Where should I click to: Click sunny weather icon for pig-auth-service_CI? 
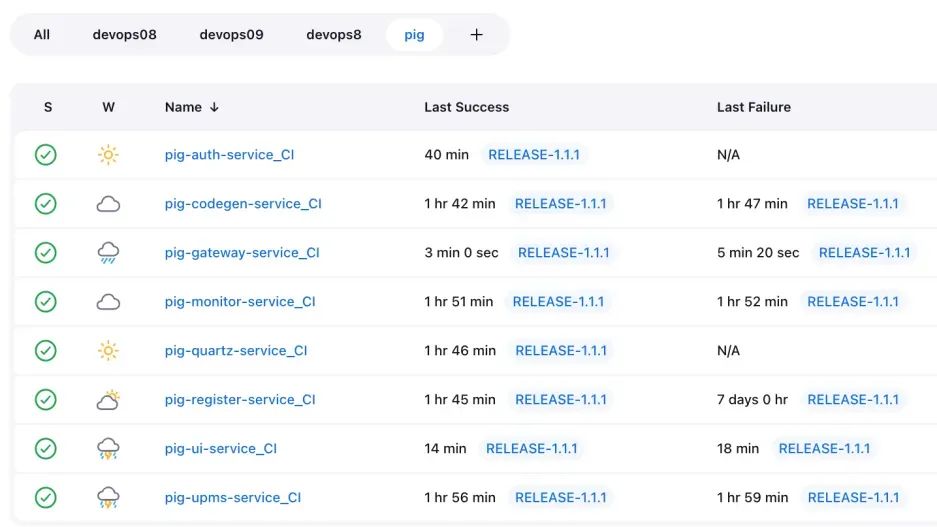point(108,155)
